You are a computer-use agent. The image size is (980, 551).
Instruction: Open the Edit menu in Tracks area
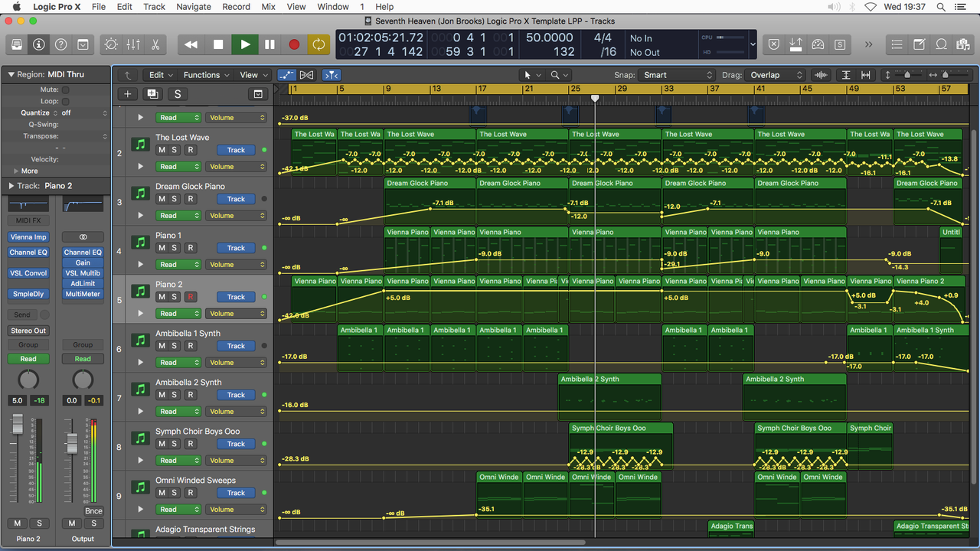(162, 75)
